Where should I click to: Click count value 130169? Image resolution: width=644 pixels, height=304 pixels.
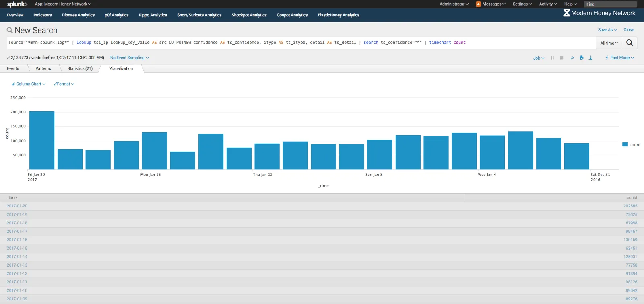tap(630, 240)
